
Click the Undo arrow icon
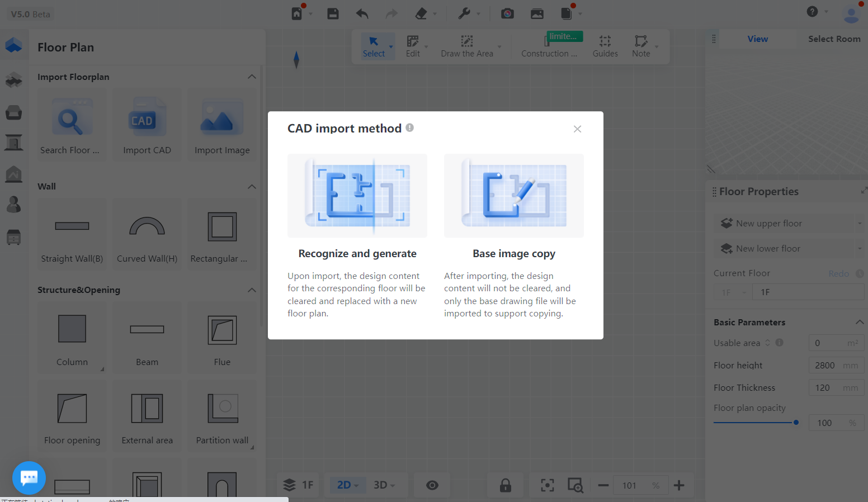point(362,13)
